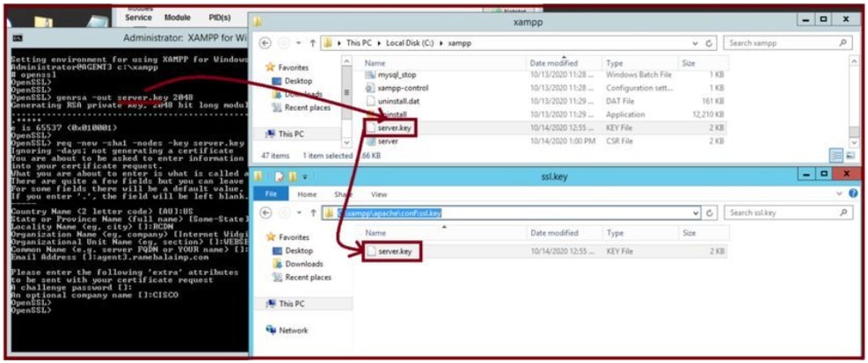The height and width of the screenshot is (363, 868).
Task: Click PID(s) column header in XAMPP control panel
Action: click(220, 18)
